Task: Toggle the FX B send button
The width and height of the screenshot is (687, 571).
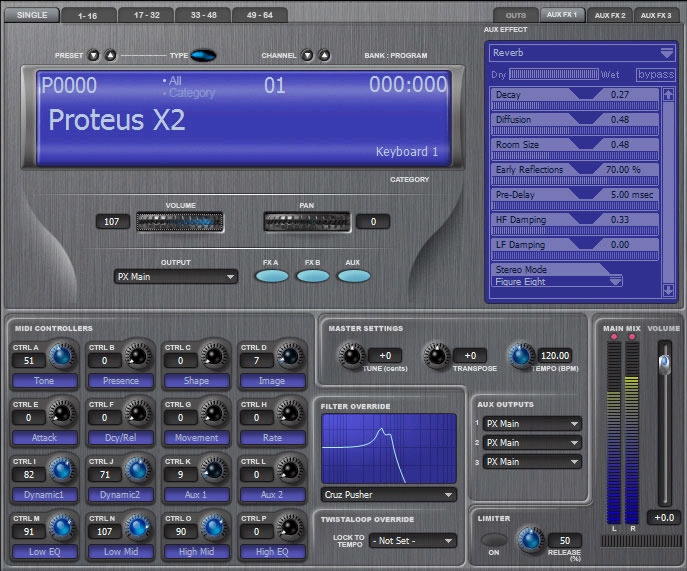Action: click(x=313, y=276)
